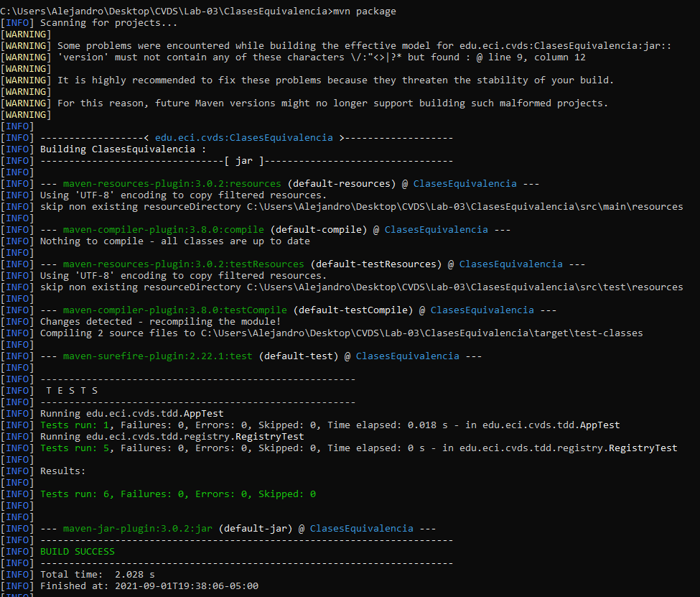Click 'line 9, column 12' in warning

536,57
